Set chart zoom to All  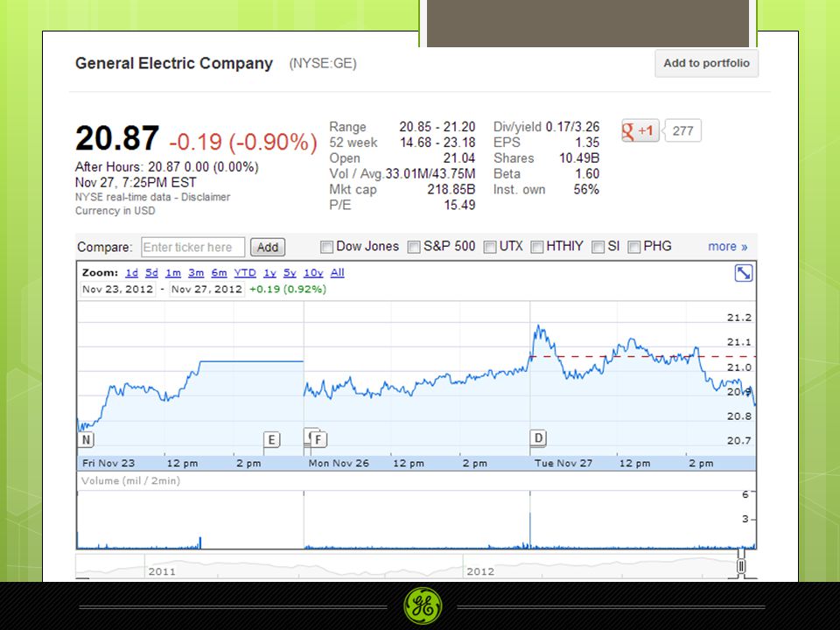pos(338,273)
